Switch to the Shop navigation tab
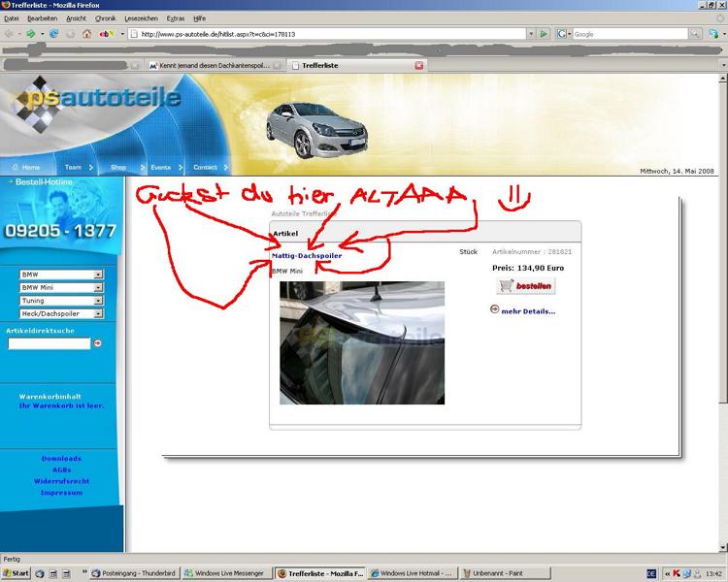This screenshot has height=582, width=728. point(118,167)
